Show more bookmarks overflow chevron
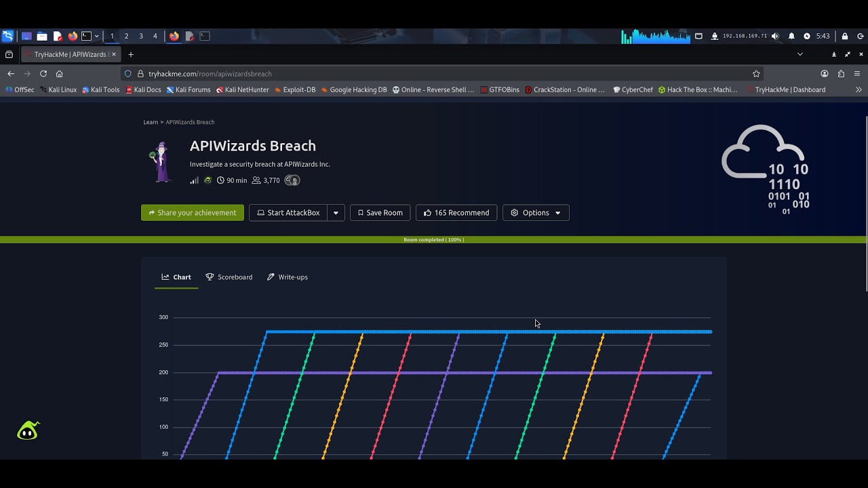Image resolution: width=868 pixels, height=488 pixels. pos(859,89)
